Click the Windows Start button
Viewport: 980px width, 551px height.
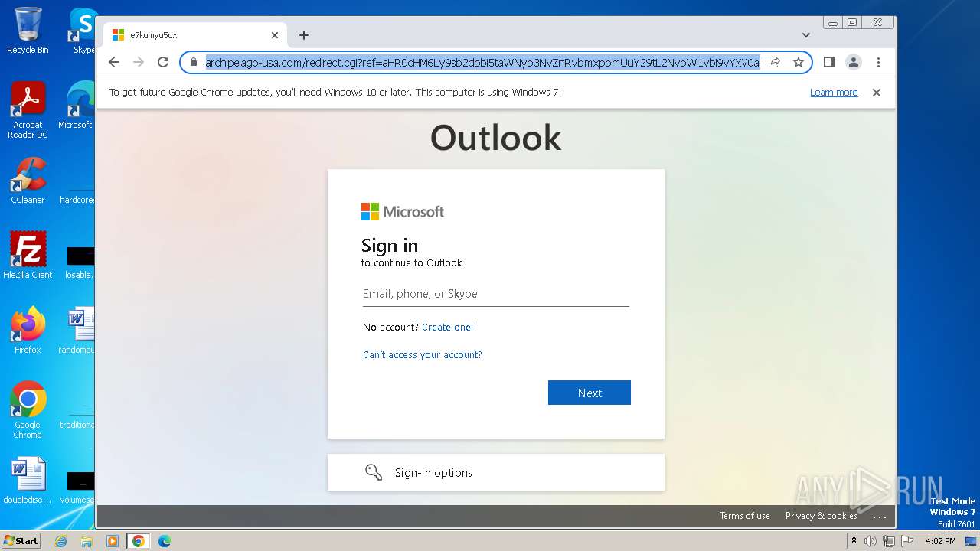coord(21,541)
